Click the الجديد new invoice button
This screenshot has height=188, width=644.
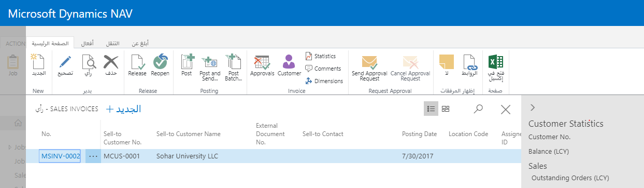pyautogui.click(x=123, y=109)
